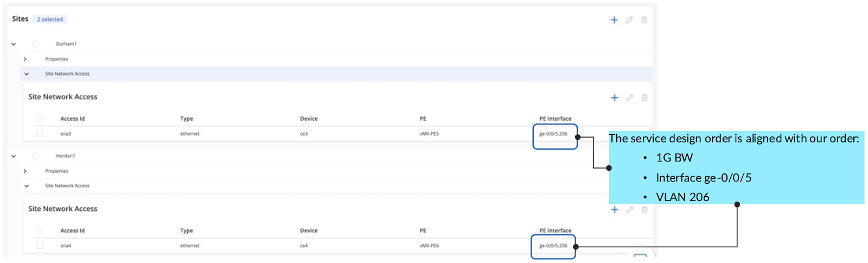Collapse Site Network Access under Durham1
The width and height of the screenshot is (868, 263).
point(27,74)
